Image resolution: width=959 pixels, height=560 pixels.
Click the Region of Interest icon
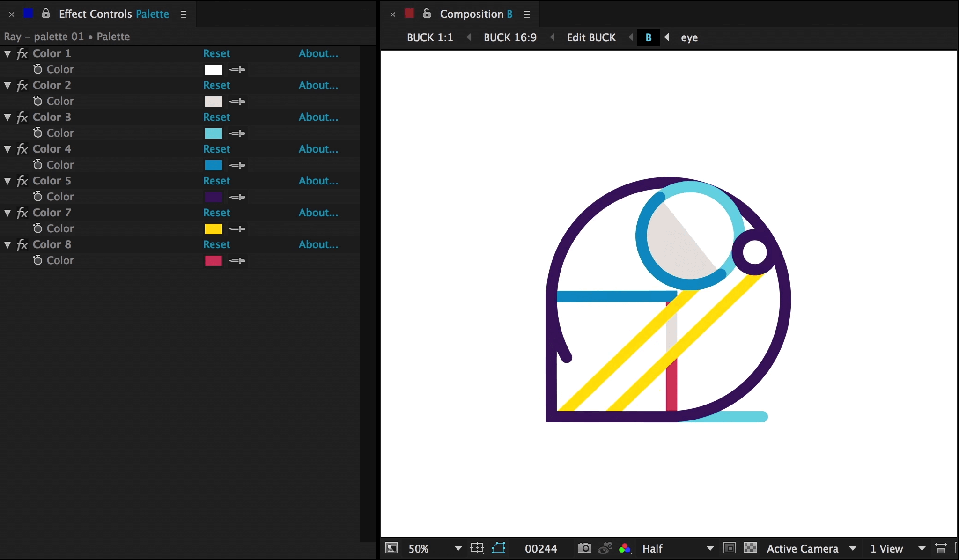[x=729, y=548]
